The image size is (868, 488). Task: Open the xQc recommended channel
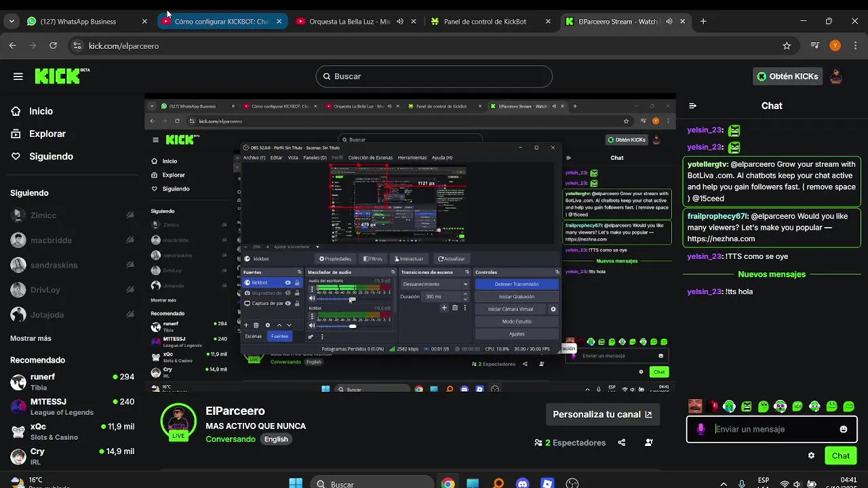71,432
